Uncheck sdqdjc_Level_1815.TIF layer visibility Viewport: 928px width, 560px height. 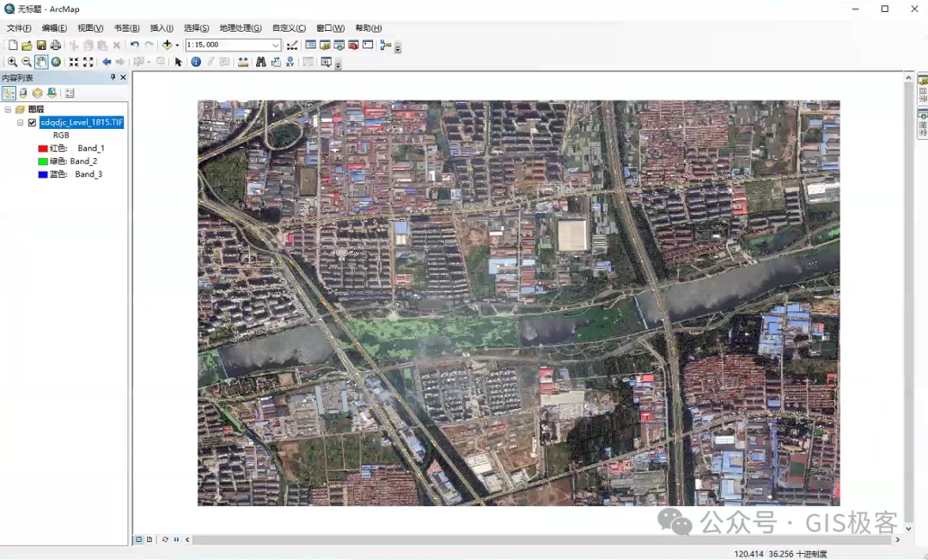point(32,123)
